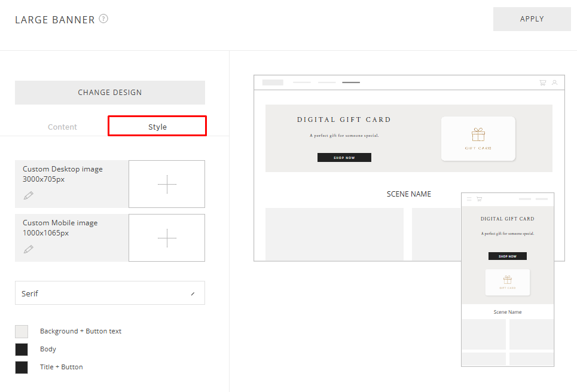The image size is (577, 392).
Task: Click plus icon to add desktop image
Action: [167, 185]
